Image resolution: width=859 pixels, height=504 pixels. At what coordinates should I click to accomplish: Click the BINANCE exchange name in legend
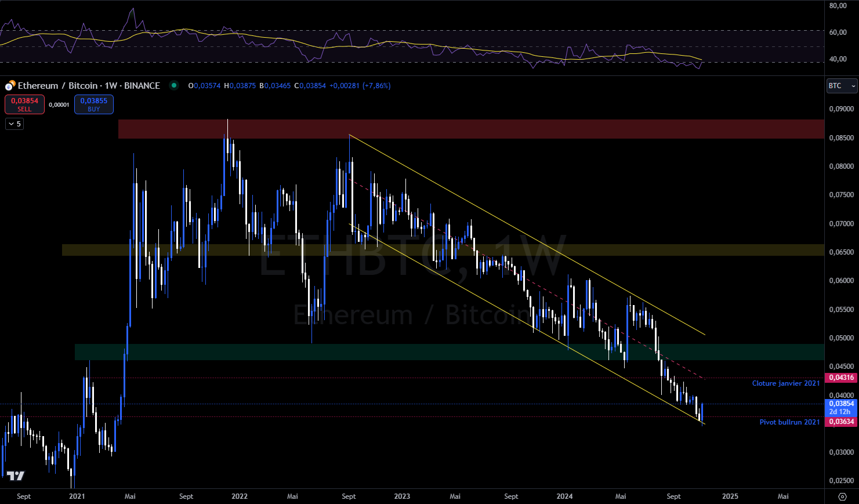[142, 85]
